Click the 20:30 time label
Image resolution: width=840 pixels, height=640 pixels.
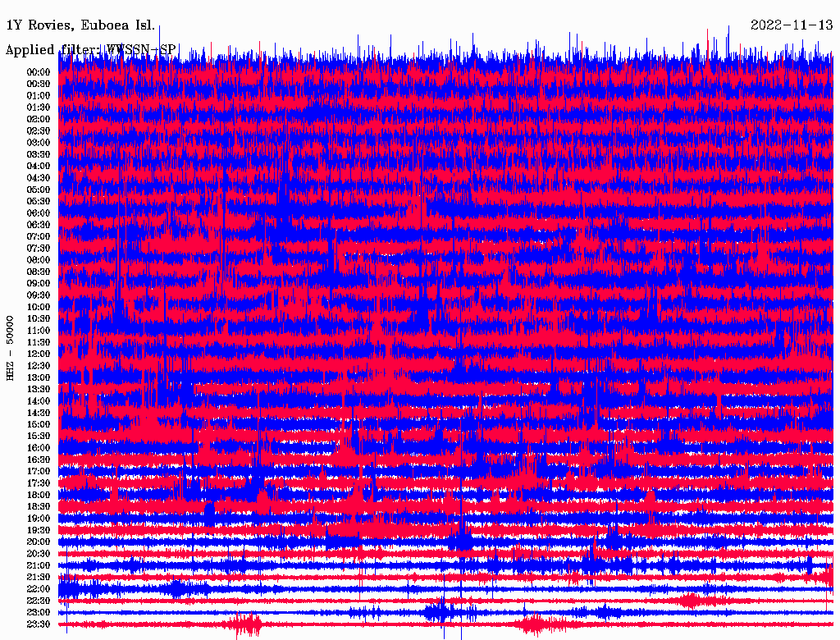tap(39, 553)
